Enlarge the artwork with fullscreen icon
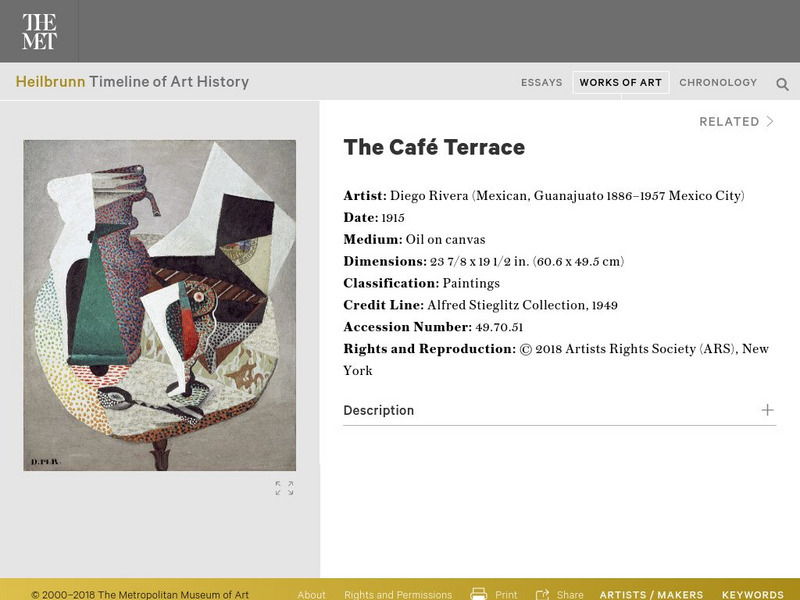The height and width of the screenshot is (600, 800). (x=285, y=488)
